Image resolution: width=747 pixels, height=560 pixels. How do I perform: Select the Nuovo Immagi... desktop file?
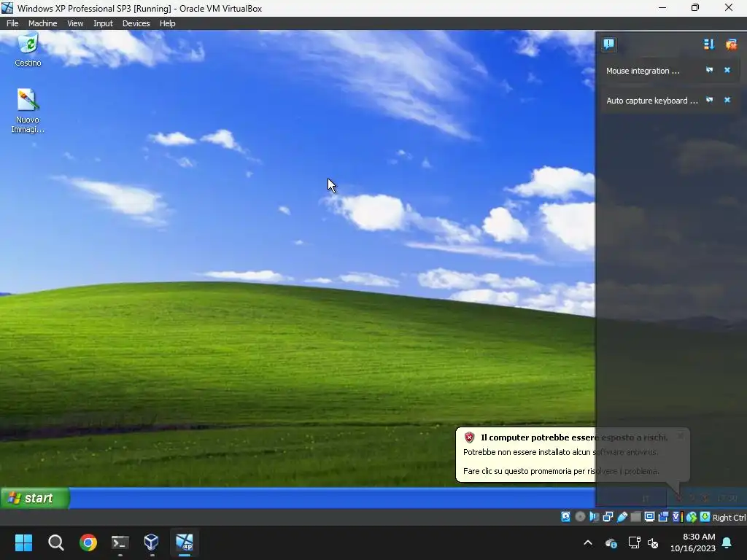28,111
